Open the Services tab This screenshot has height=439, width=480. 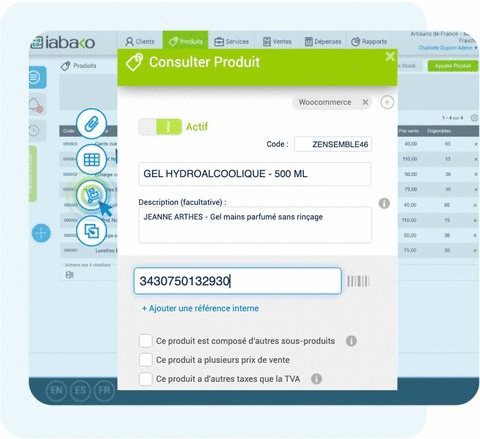pyautogui.click(x=232, y=42)
